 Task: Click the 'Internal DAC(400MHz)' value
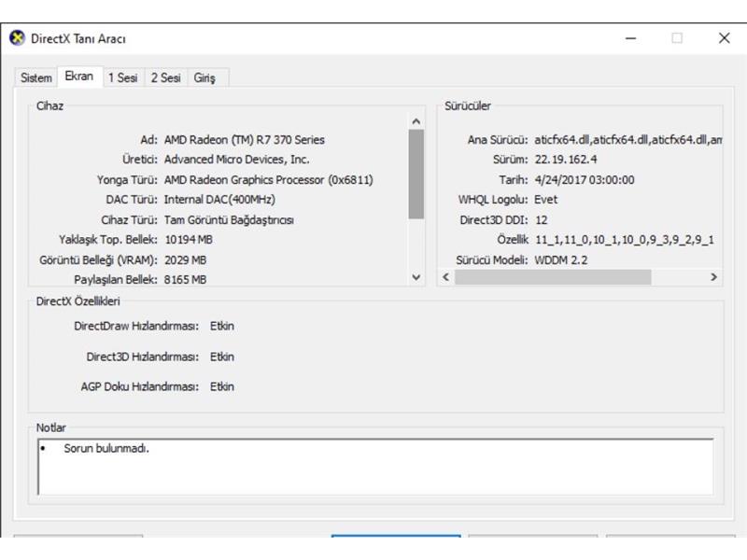pos(219,200)
